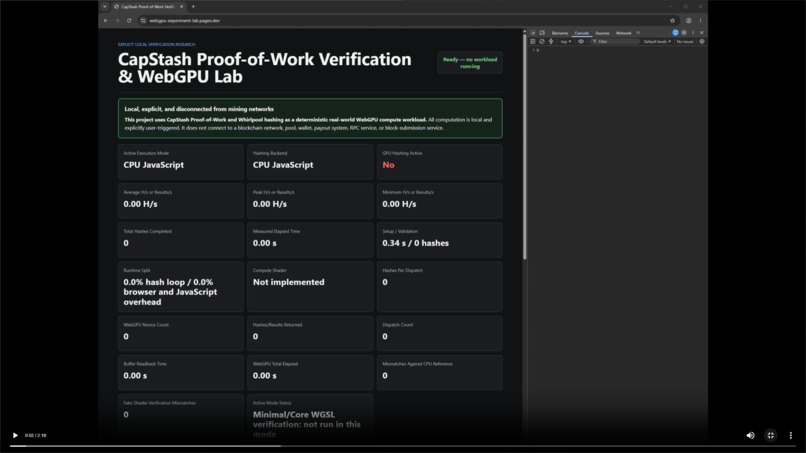This screenshot has height=453, width=806.
Task: Click the page vertical scrollbar thumb
Action: click(524, 147)
